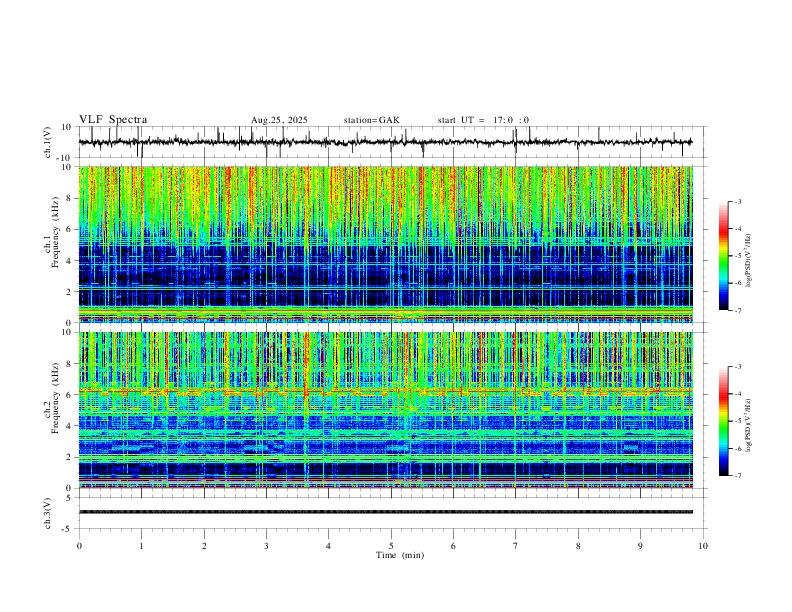This screenshot has width=792, height=612.
Task: Click the "4" tick on Time axis
Action: coord(328,546)
